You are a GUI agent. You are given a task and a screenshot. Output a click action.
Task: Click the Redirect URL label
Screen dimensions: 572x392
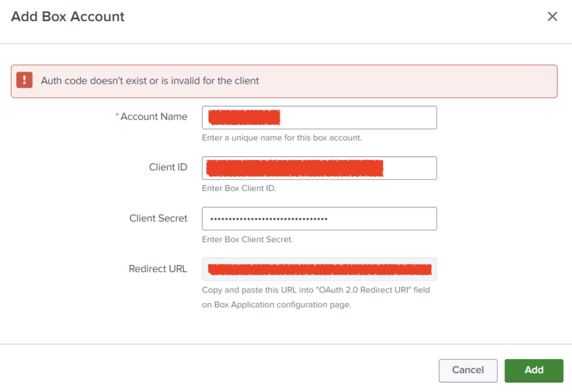(158, 269)
